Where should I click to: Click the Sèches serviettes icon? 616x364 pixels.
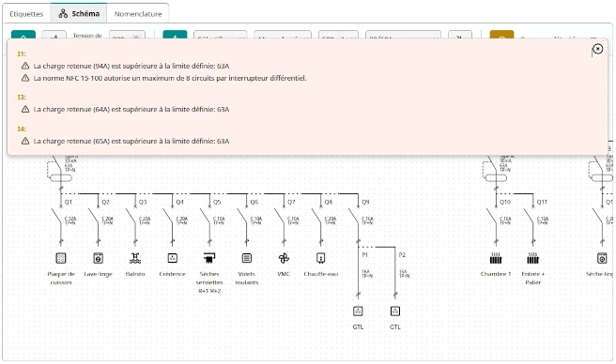(x=209, y=258)
